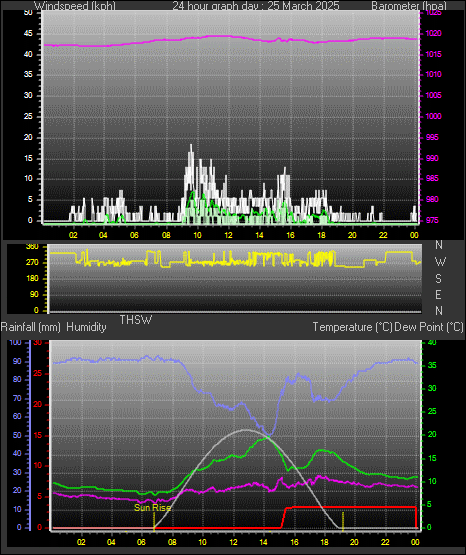Click the 18 hour label under the temperature chart
Screen dimensions: 466x555
pyautogui.click(x=324, y=542)
